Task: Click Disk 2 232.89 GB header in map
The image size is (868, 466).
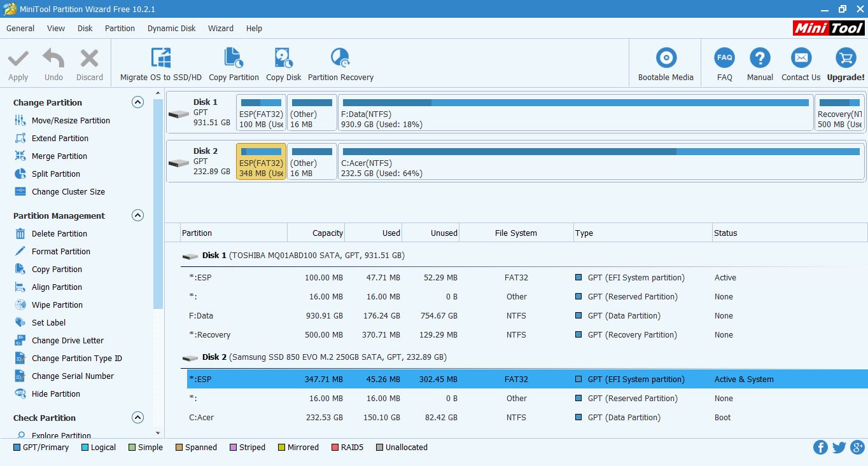Action: 200,162
